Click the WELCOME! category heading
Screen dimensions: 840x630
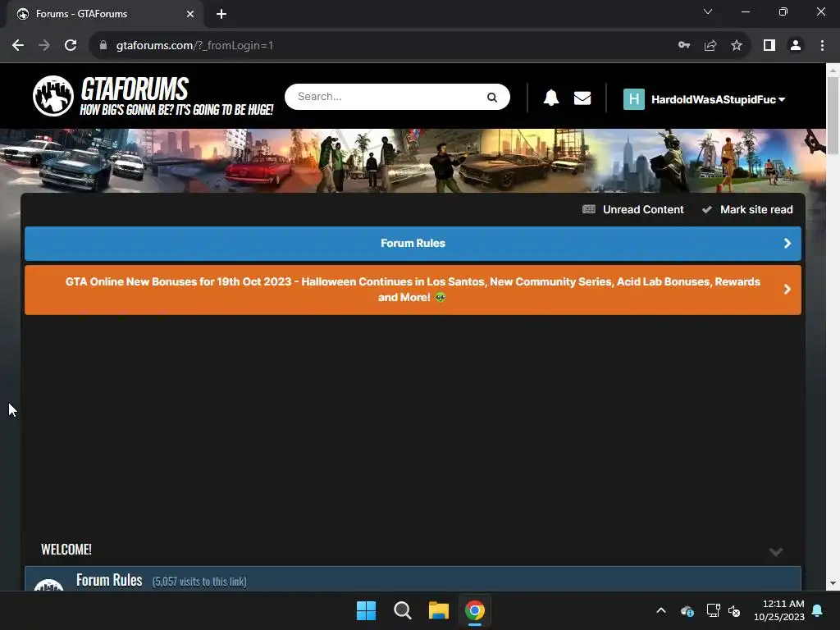[x=66, y=550]
